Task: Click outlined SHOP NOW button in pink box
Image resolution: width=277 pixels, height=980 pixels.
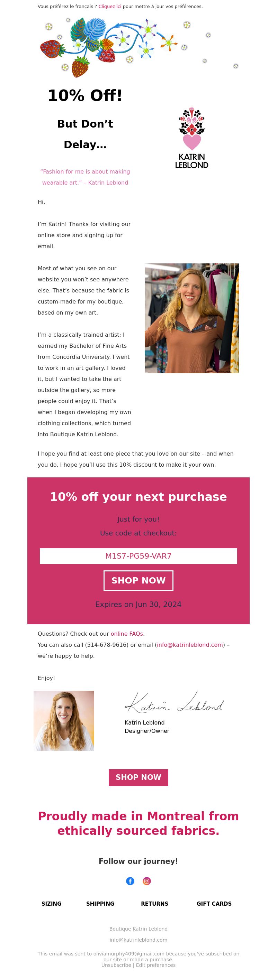Action: click(x=138, y=580)
